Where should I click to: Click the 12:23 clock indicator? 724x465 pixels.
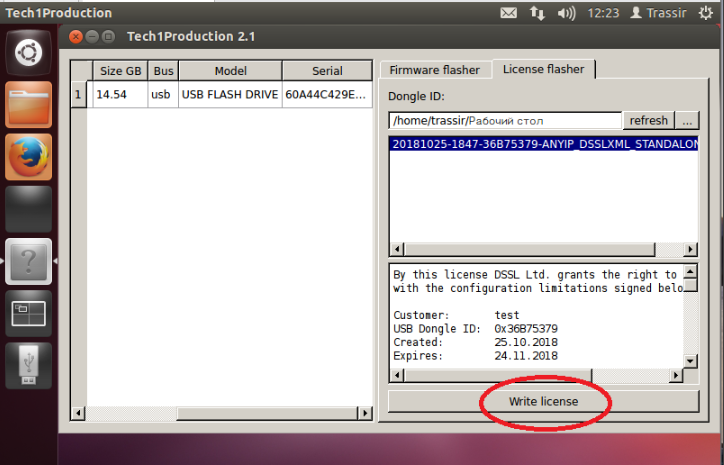[603, 13]
